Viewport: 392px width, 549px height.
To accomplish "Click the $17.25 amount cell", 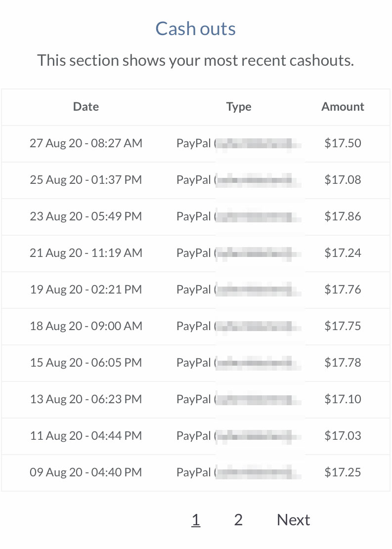I will [x=343, y=472].
